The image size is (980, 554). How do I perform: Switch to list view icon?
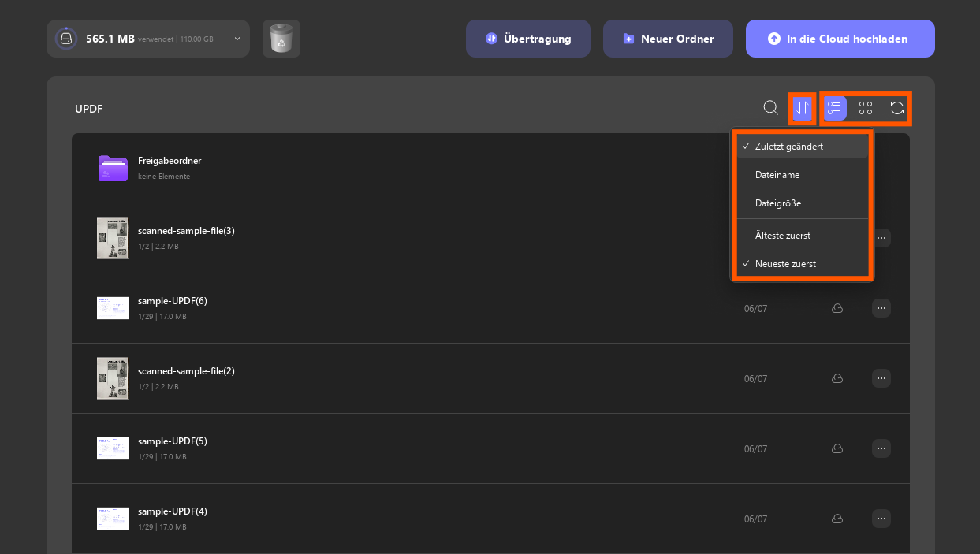pyautogui.click(x=835, y=108)
